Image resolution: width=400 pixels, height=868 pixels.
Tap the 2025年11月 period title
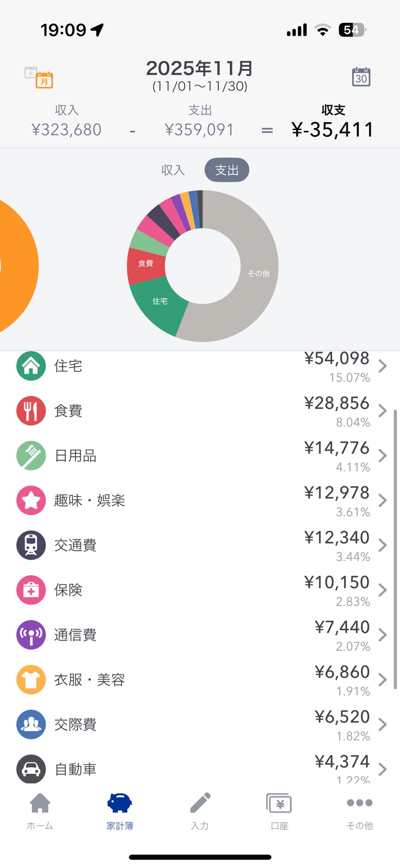[x=200, y=69]
